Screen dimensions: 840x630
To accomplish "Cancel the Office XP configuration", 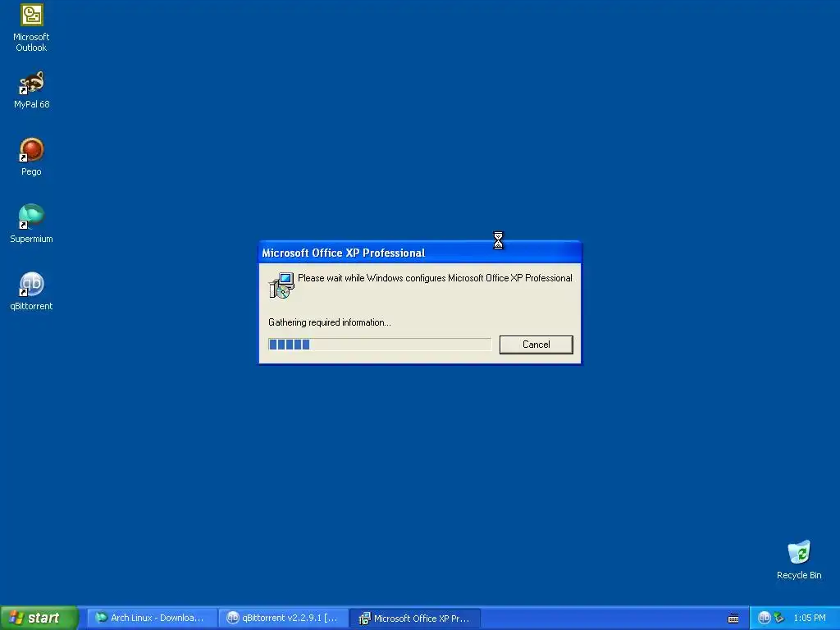I will (536, 345).
